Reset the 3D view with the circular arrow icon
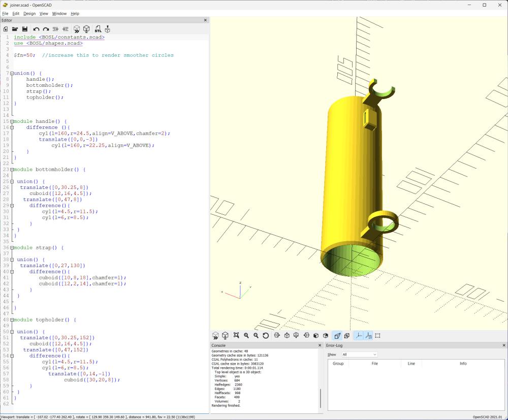The width and height of the screenshot is (508, 420). [266, 336]
